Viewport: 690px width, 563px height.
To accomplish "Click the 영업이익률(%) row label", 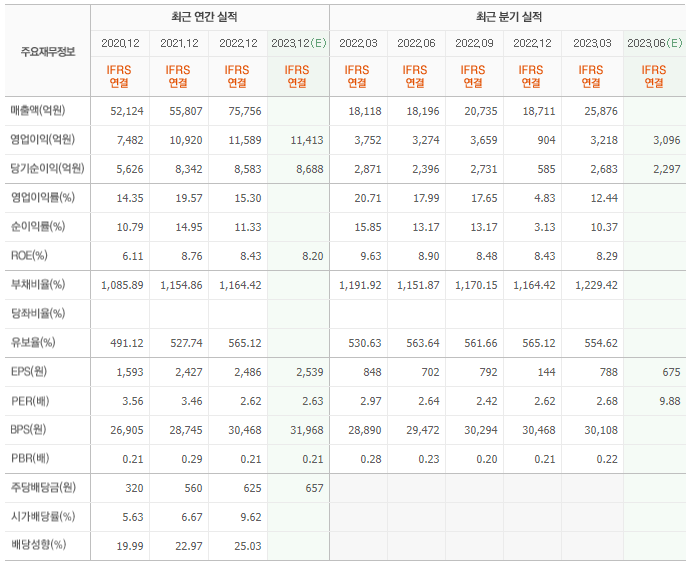I will 43,198.
